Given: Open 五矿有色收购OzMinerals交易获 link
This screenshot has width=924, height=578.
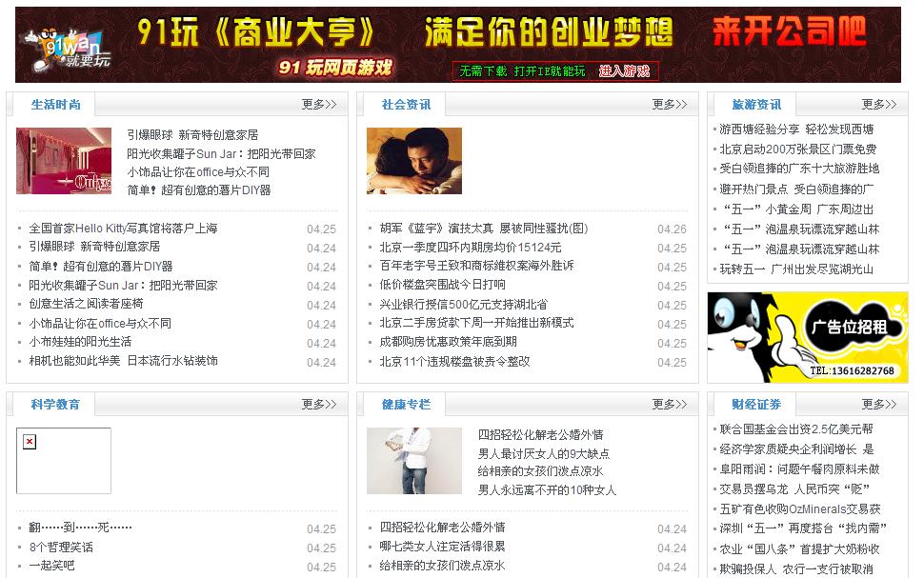Looking at the screenshot, I should pyautogui.click(x=800, y=509).
